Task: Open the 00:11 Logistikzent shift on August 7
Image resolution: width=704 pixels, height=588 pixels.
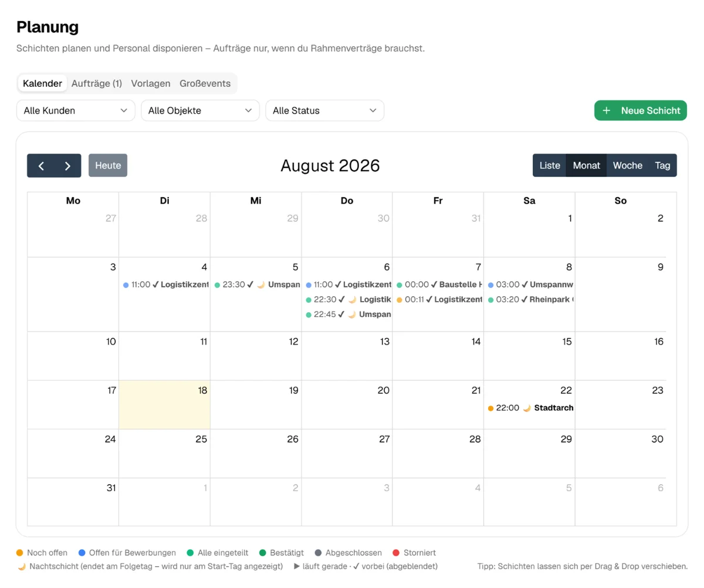Action: coord(439,299)
